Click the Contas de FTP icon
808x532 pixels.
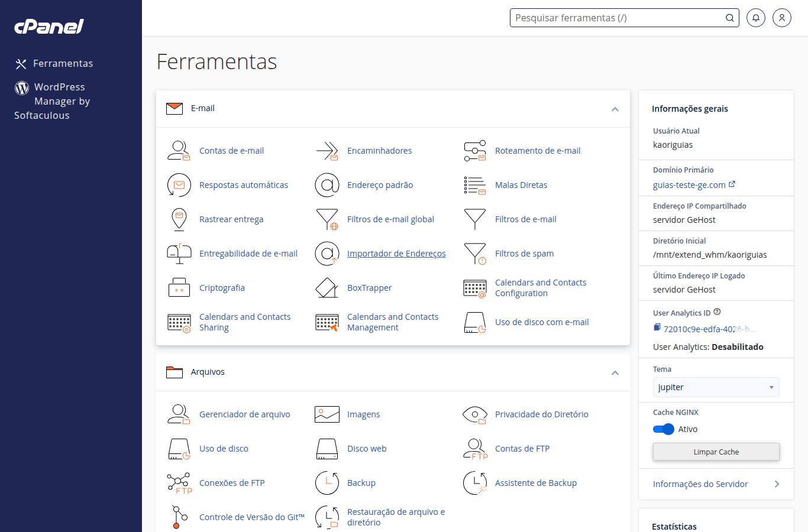click(475, 449)
